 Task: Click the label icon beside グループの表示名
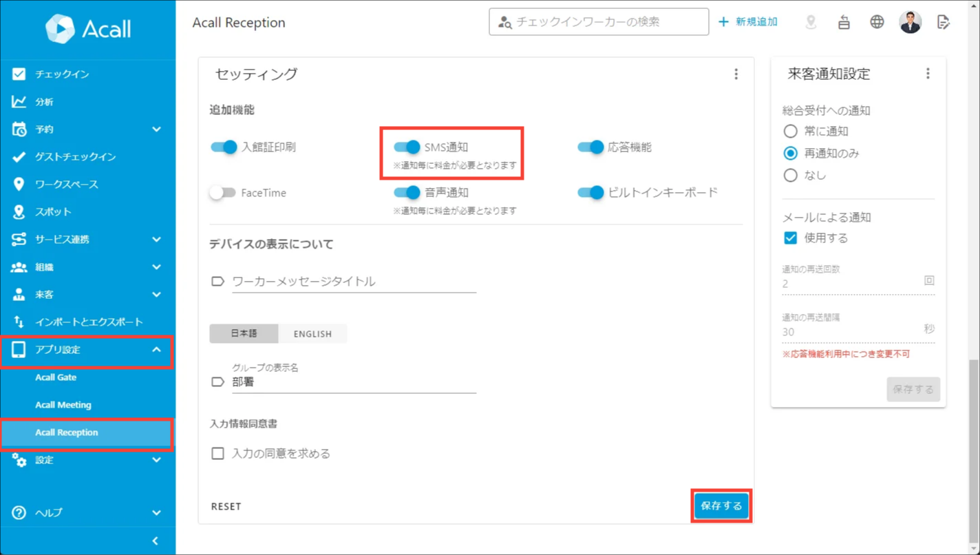(217, 381)
